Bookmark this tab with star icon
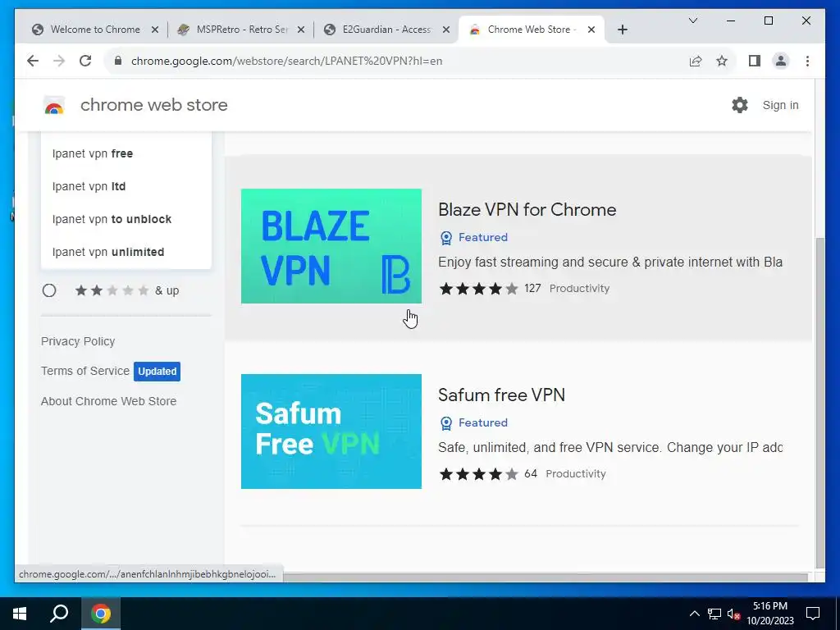Image resolution: width=840 pixels, height=630 pixels. tap(722, 61)
